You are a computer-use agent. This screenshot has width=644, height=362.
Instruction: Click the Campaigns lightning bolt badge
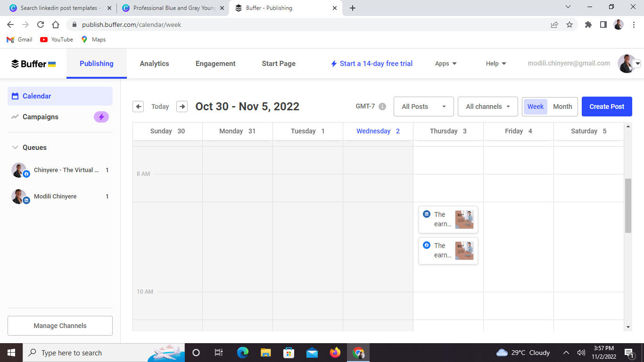pos(101,117)
